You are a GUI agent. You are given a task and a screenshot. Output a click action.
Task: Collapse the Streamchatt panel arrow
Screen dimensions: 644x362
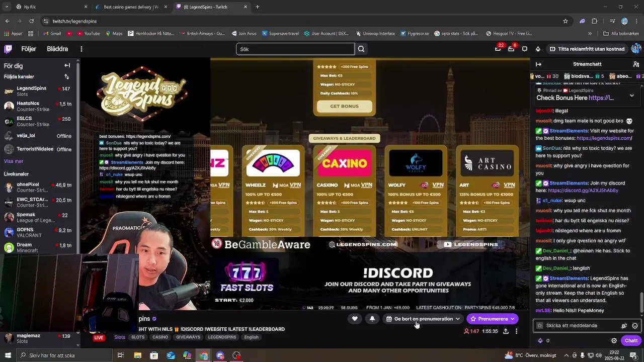538,64
